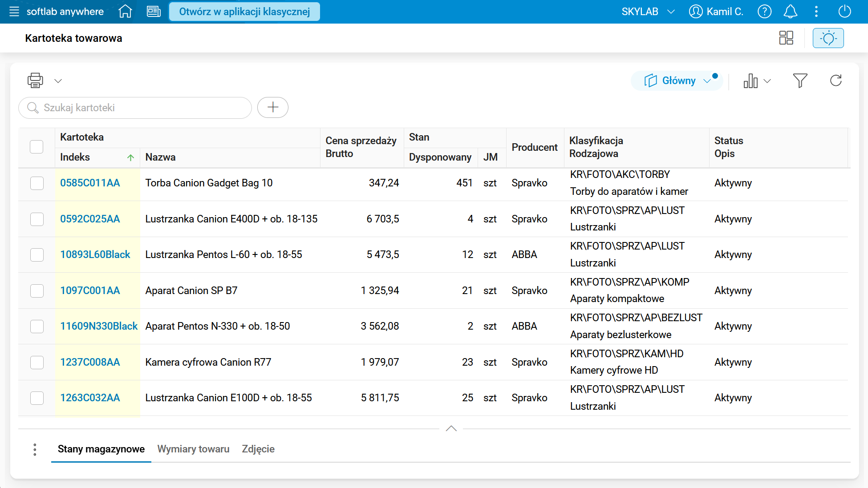868x488 pixels.
Task: Toggle the light theme sun button
Action: click(828, 38)
